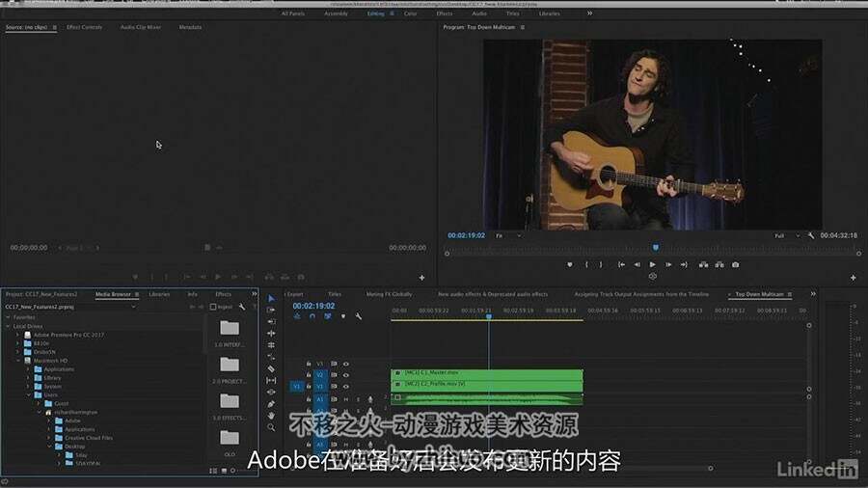Switch to the Audio Clip Mixer tab
The width and height of the screenshot is (868, 488).
pos(141,27)
